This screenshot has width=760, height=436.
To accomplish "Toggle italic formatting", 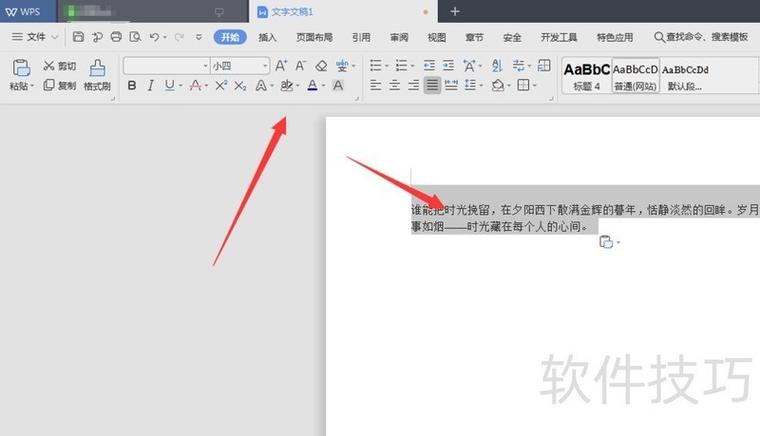I will click(x=151, y=86).
